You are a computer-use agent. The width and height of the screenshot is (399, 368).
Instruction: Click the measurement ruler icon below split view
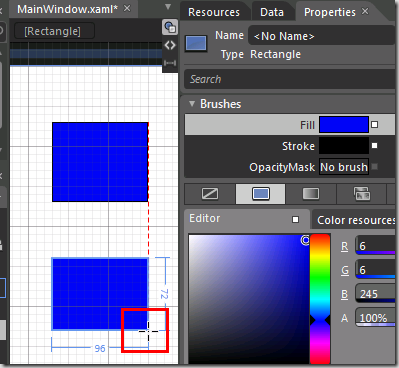(170, 63)
